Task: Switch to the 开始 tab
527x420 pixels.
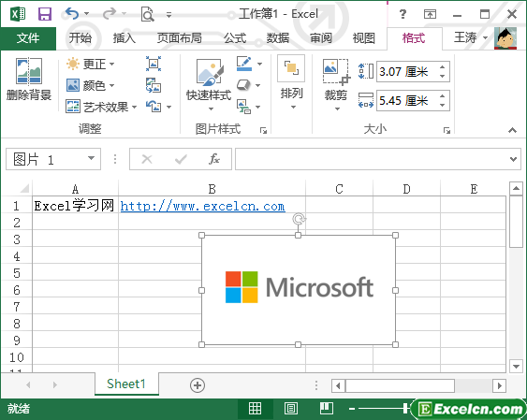Action: [80, 38]
